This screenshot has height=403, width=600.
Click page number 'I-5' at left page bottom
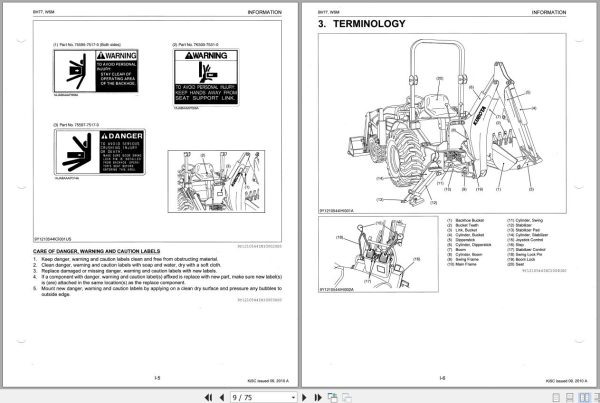click(157, 378)
